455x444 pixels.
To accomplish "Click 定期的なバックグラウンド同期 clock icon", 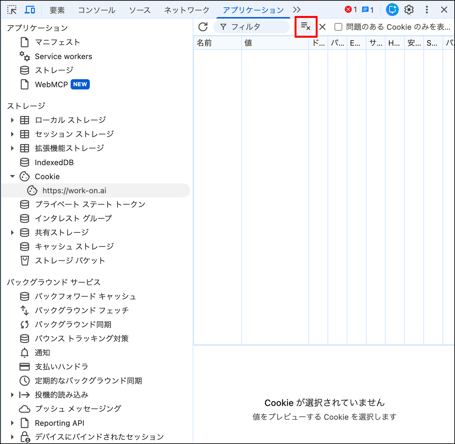I will pyautogui.click(x=24, y=381).
